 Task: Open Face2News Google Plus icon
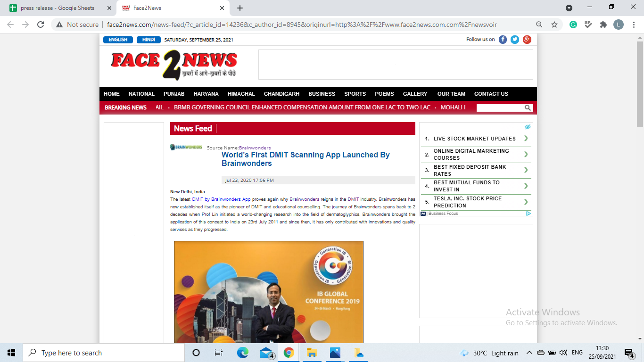[527, 40]
